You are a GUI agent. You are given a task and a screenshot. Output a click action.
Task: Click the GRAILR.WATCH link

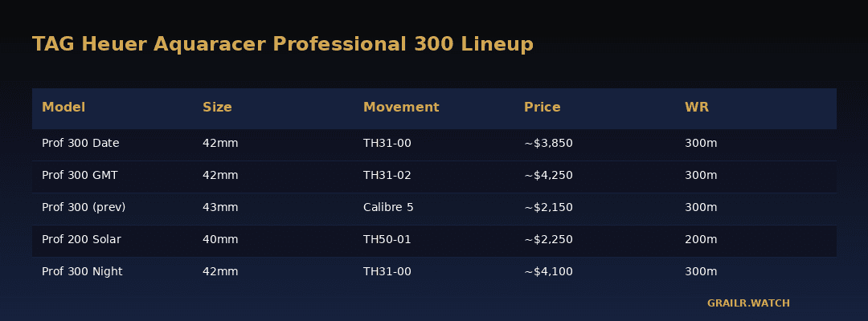pyautogui.click(x=748, y=303)
